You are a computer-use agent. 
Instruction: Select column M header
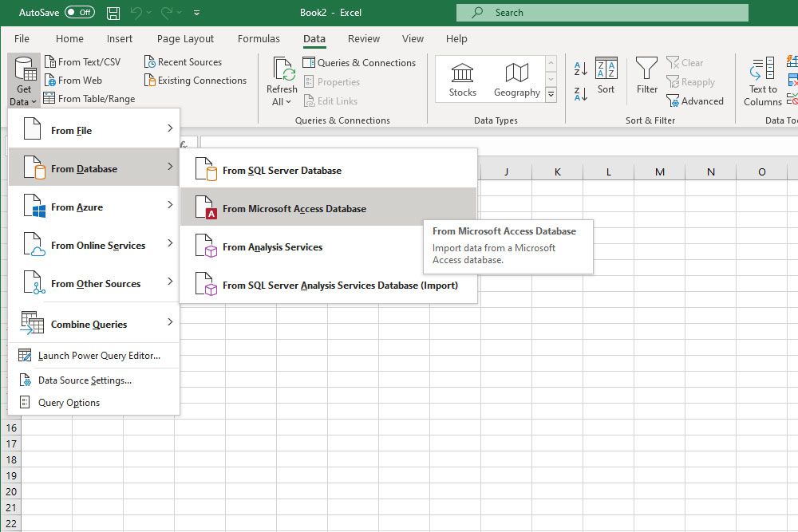[x=660, y=172]
